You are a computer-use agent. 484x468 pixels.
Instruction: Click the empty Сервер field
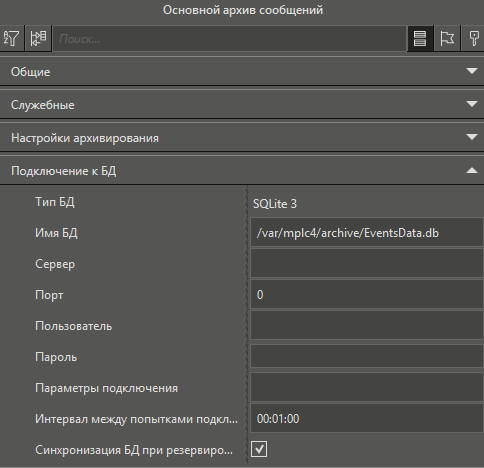(x=367, y=264)
